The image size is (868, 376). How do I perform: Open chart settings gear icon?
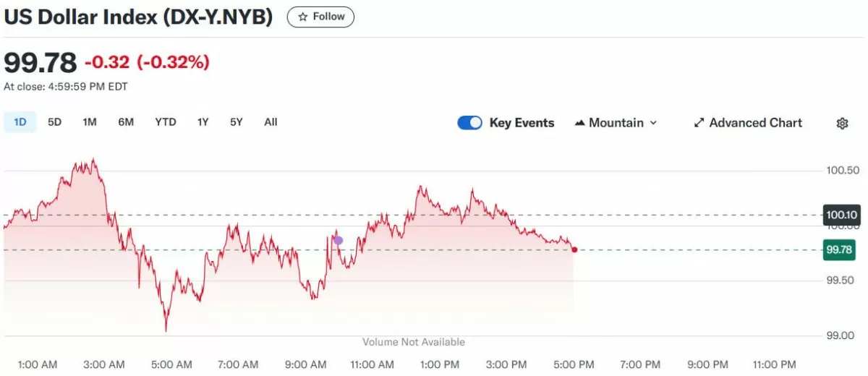(x=842, y=124)
